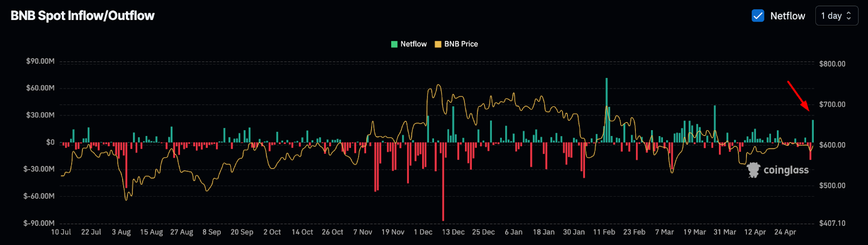
Task: Click the 11 Feb date label
Action: pos(604,232)
